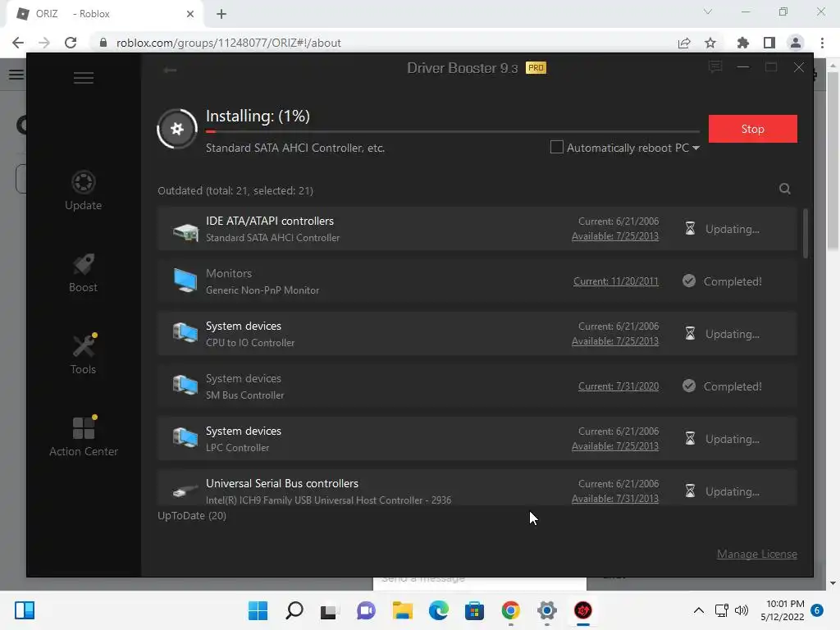This screenshot has height=630, width=840.
Task: Click the Generic Non-PnP Monitor icon
Action: click(x=185, y=281)
